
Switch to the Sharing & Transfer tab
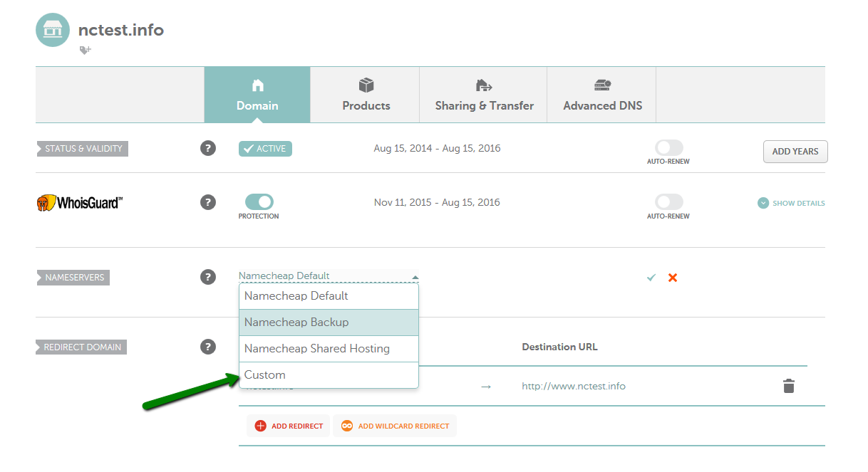484,95
